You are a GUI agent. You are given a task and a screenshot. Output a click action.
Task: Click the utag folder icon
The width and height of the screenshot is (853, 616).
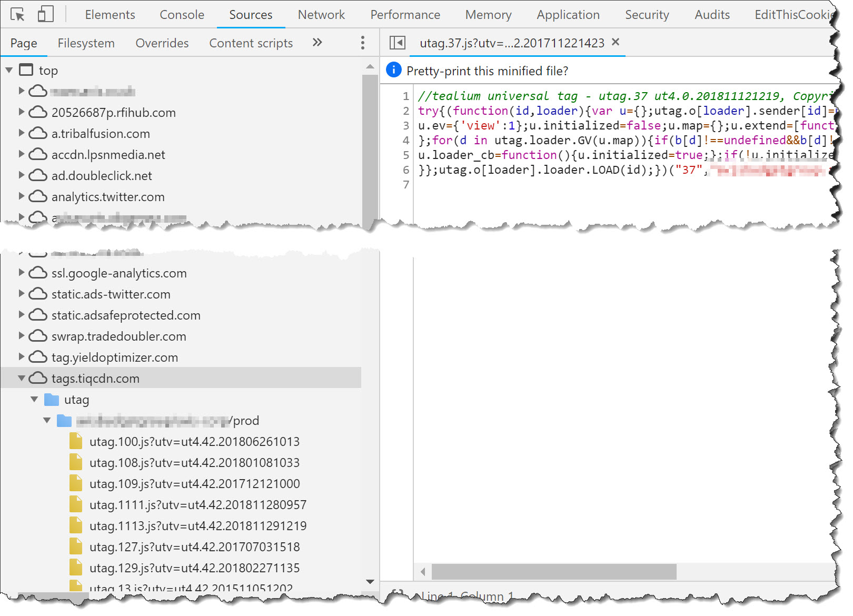(52, 400)
